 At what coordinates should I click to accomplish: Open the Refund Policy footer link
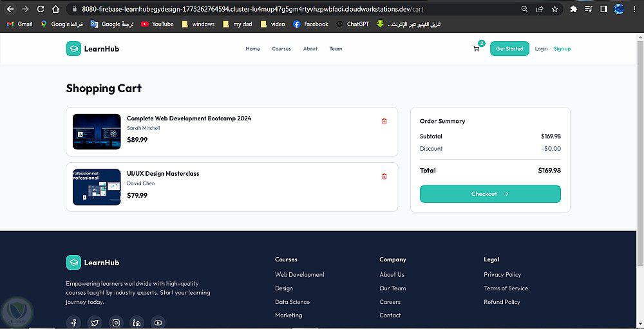502,302
